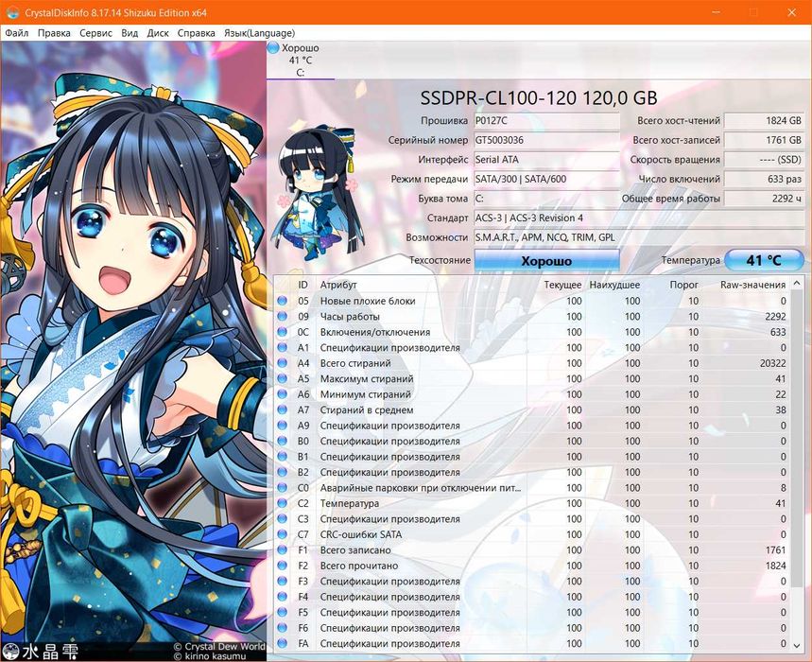Click the Raw-значения column header
The image size is (812, 662).
tap(753, 285)
